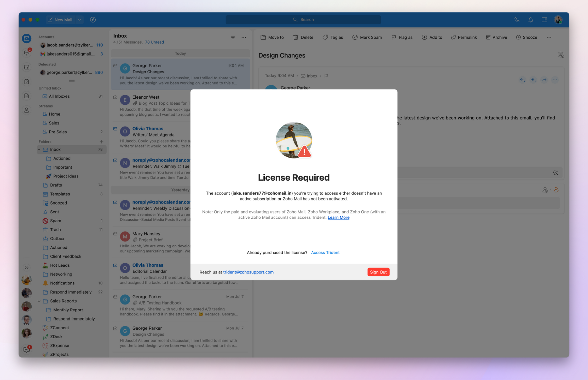Toggle read status on the Eleanor West email
The image size is (588, 380).
(x=115, y=97)
